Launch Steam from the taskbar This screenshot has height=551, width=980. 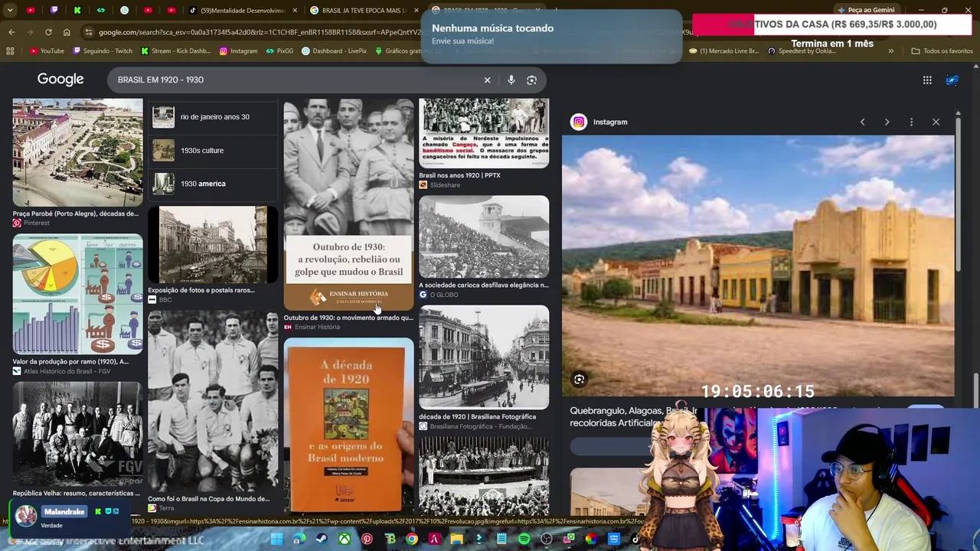tap(322, 540)
